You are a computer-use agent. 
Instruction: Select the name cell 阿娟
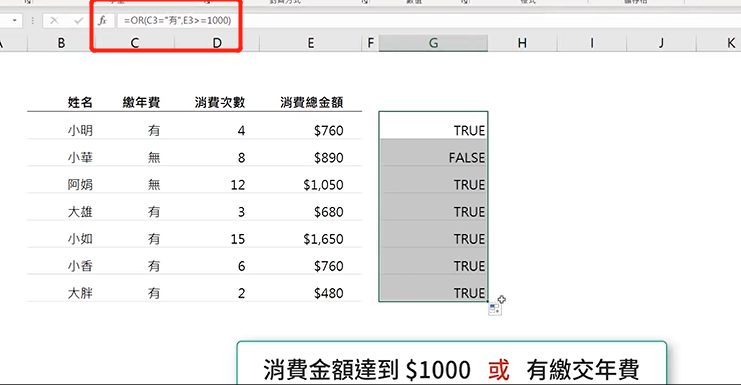click(x=80, y=185)
